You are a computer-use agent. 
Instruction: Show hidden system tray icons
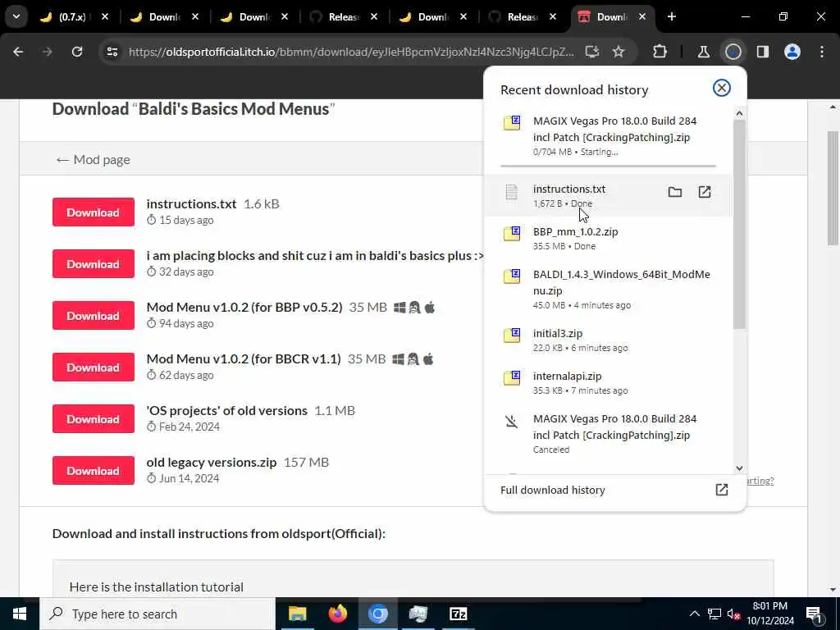coord(694,614)
